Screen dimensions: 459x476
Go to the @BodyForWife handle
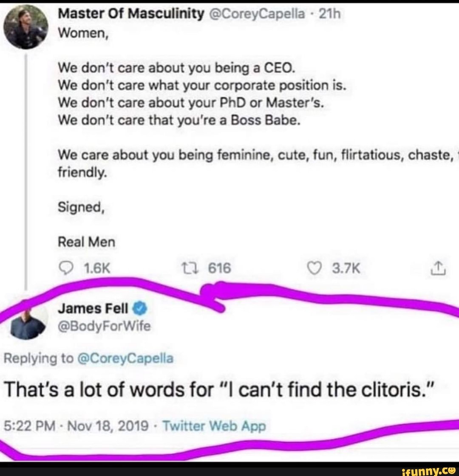104,326
